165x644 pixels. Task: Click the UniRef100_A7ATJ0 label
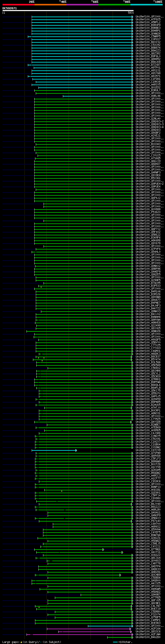148,408
